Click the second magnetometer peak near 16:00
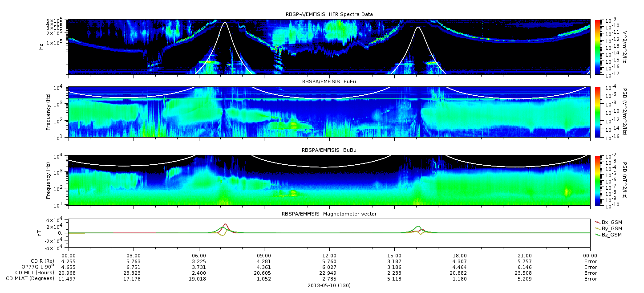 tap(418, 227)
